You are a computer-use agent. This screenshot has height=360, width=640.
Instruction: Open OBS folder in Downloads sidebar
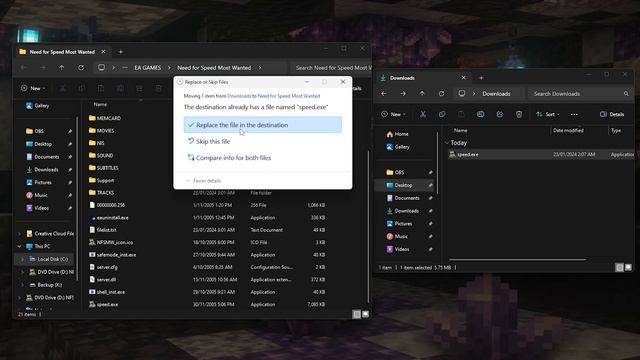pyautogui.click(x=395, y=172)
